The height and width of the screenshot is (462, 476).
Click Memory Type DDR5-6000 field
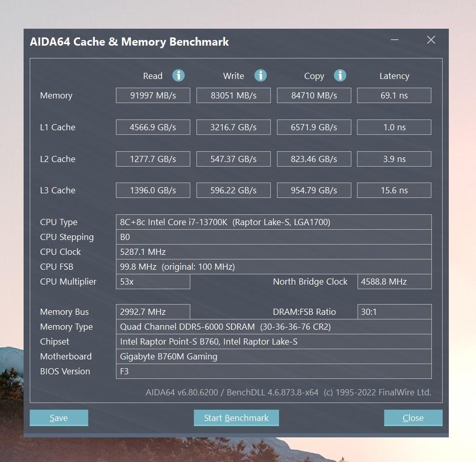click(x=274, y=327)
